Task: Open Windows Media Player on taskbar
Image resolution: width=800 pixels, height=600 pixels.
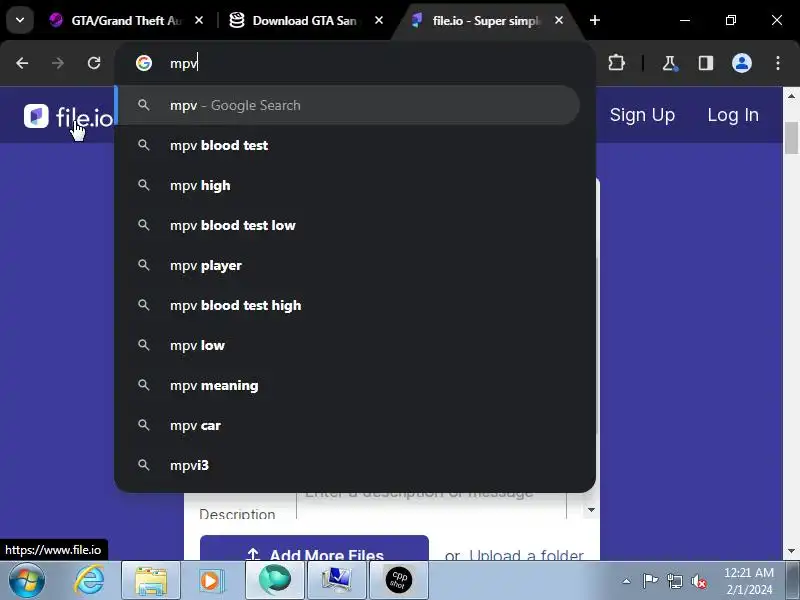Action: 210,581
